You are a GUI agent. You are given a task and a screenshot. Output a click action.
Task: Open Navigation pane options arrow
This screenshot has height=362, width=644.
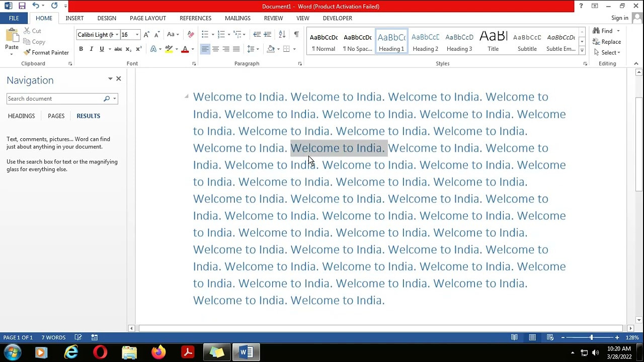(110, 79)
